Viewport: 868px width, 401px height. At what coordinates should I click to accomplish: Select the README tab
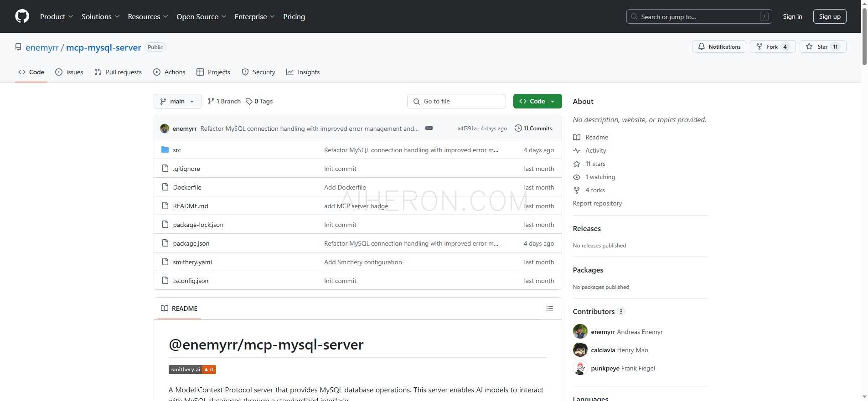[179, 308]
